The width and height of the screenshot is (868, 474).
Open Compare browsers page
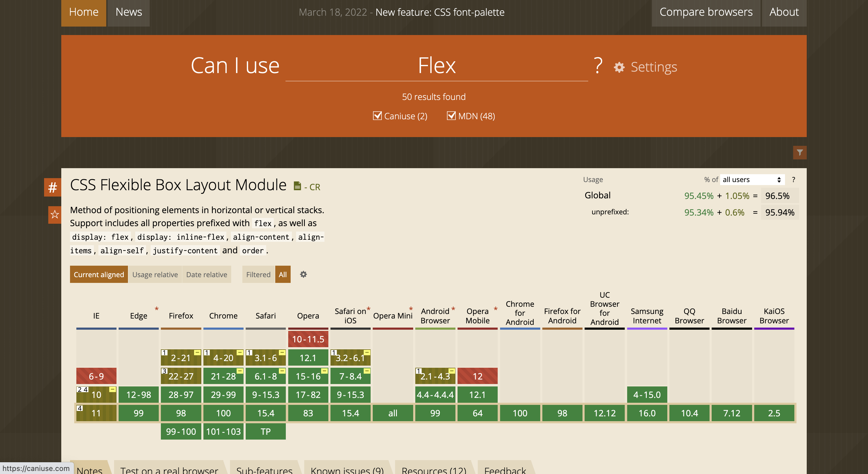[706, 12]
